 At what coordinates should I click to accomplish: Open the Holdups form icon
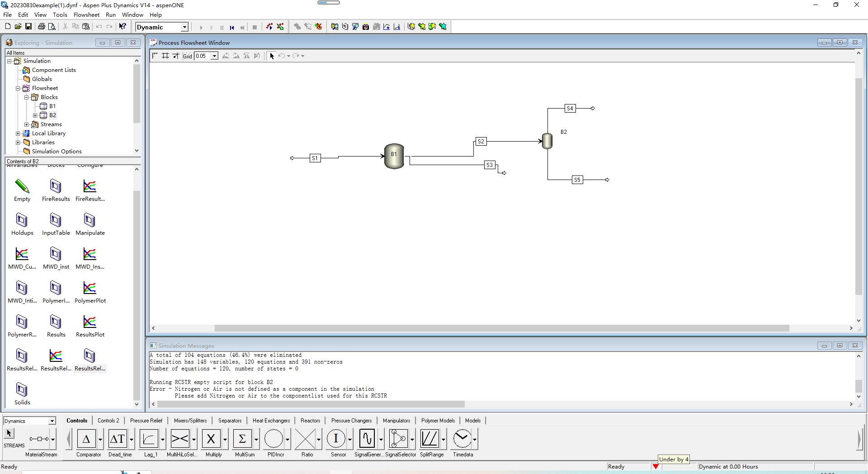pyautogui.click(x=22, y=224)
